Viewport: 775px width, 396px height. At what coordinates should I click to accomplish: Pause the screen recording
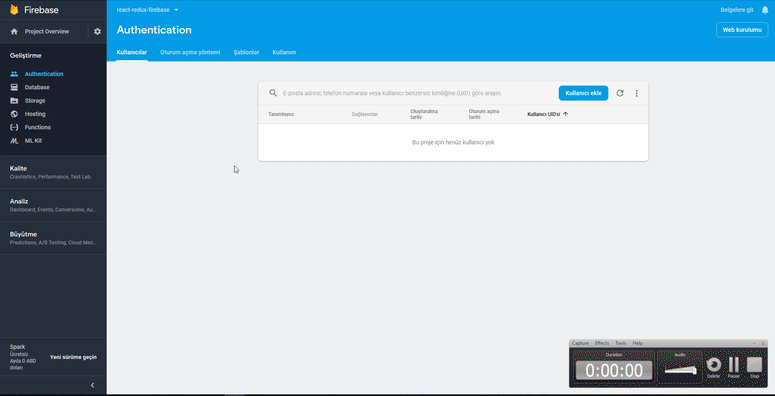coord(734,368)
